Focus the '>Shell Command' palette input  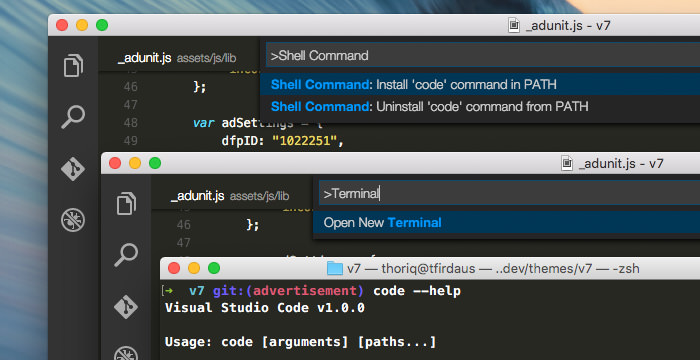[483, 55]
